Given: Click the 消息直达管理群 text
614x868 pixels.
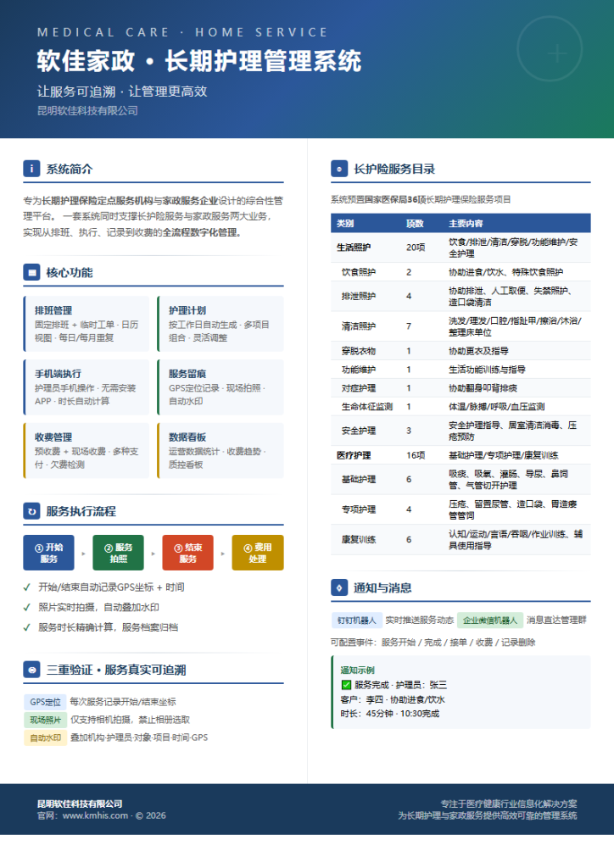Looking at the screenshot, I should coord(556,620).
